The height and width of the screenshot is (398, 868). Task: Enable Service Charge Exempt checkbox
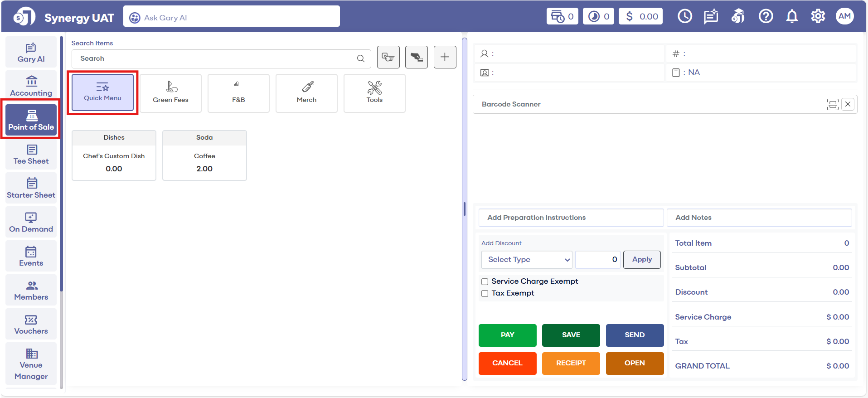pyautogui.click(x=485, y=282)
